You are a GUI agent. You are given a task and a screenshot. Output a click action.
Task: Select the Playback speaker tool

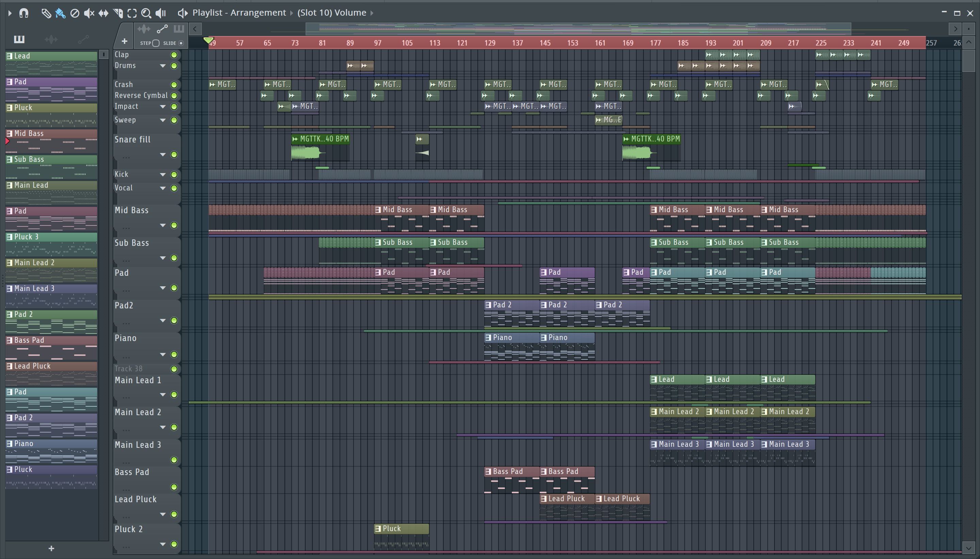[161, 14]
